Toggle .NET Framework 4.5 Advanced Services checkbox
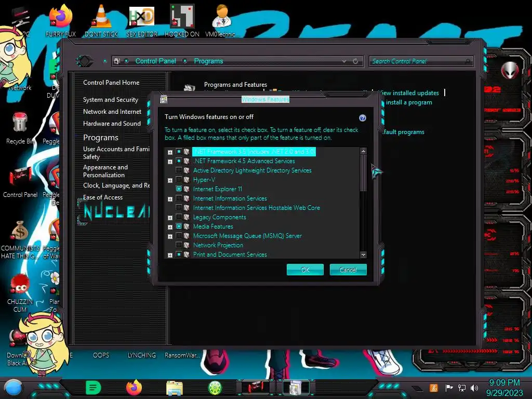The height and width of the screenshot is (399, 532). pos(179,161)
